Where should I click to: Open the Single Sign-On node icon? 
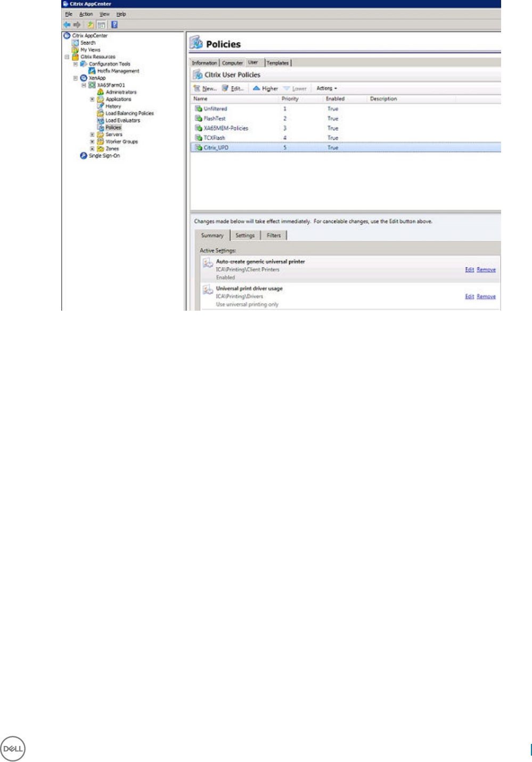coord(84,156)
